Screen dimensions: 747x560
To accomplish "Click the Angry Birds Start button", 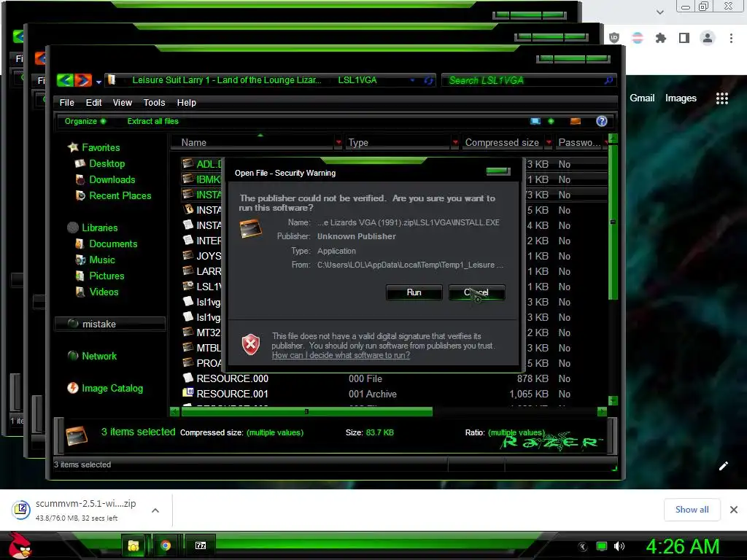I will pos(20,546).
